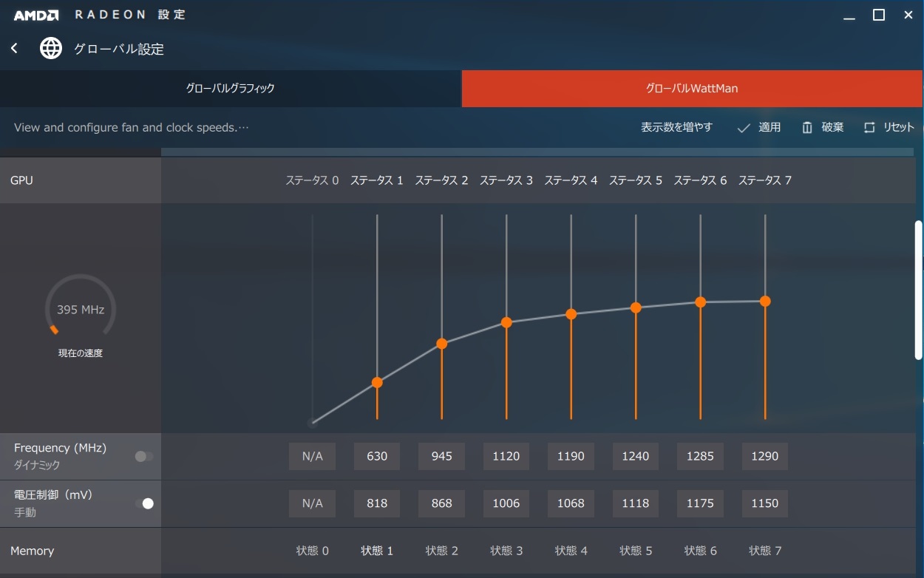Select the ステータス 5 slider handle
This screenshot has height=578, width=924.
point(636,307)
